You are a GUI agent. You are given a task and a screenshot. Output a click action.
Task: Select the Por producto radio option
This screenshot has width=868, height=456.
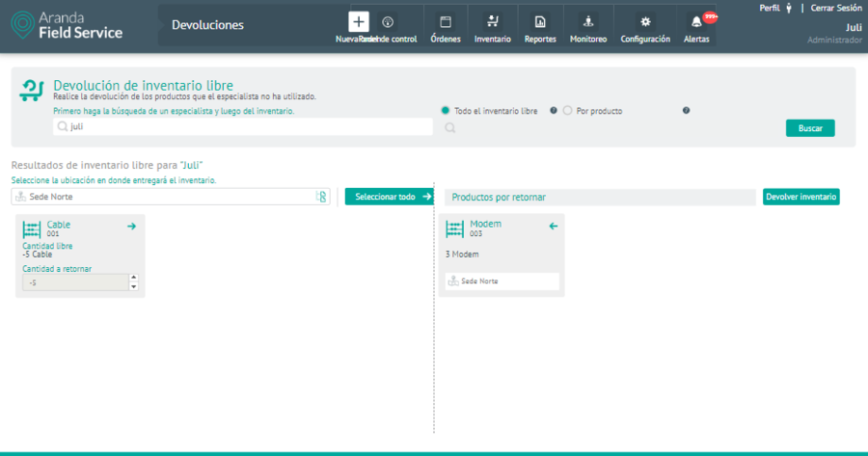pyautogui.click(x=568, y=111)
